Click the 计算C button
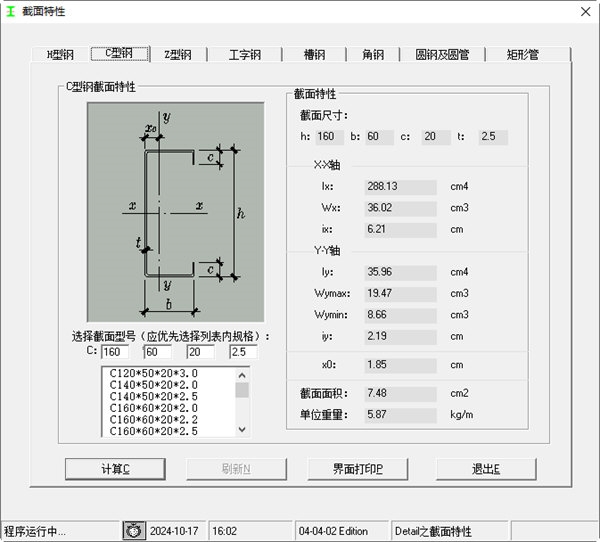 [x=115, y=469]
